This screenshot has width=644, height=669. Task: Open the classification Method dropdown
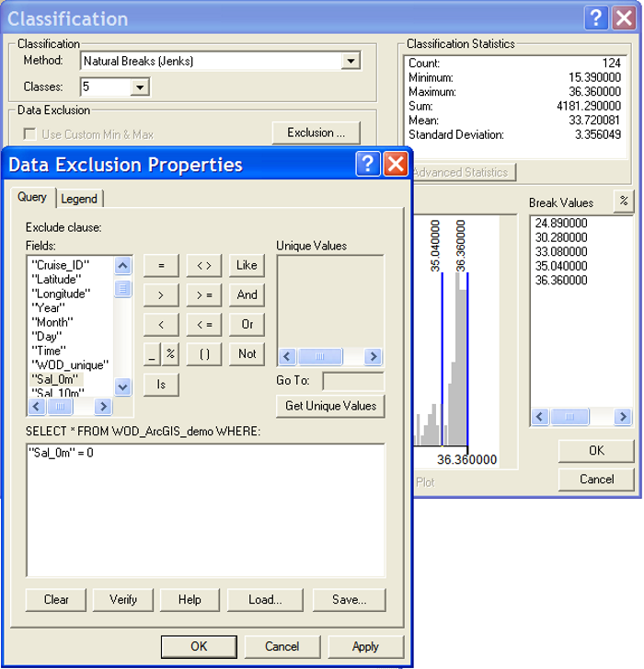[350, 62]
